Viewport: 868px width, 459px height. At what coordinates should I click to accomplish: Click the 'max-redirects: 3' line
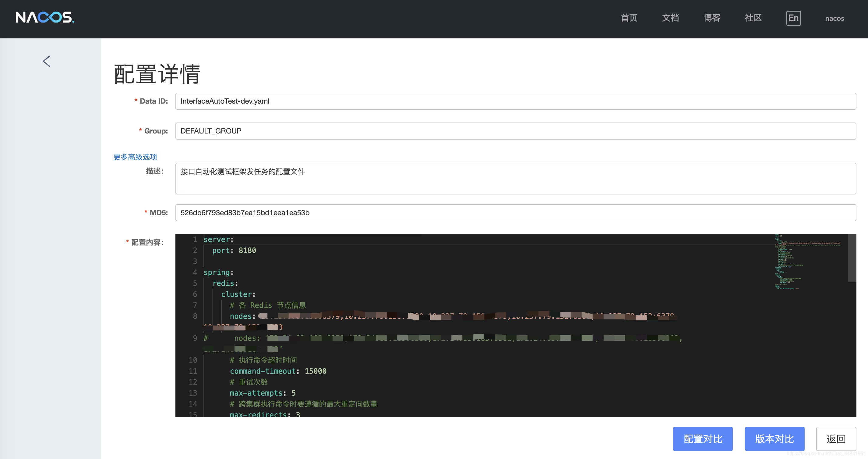[265, 414]
